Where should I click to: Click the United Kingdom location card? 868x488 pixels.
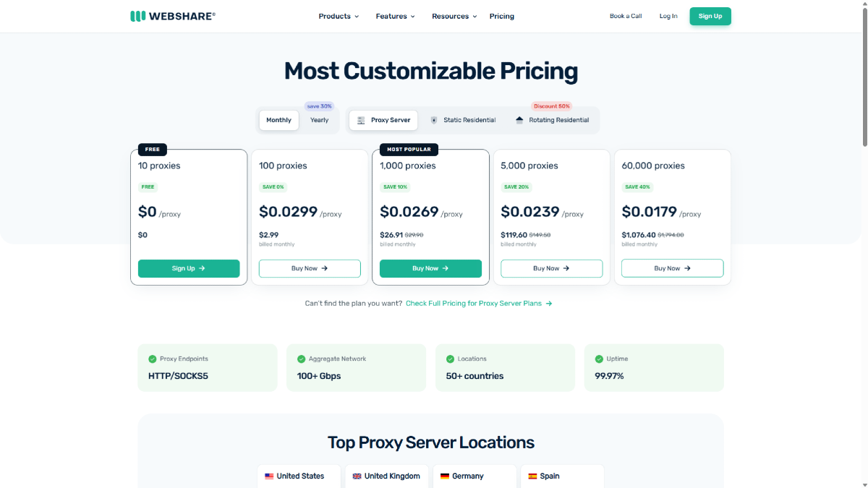(386, 476)
